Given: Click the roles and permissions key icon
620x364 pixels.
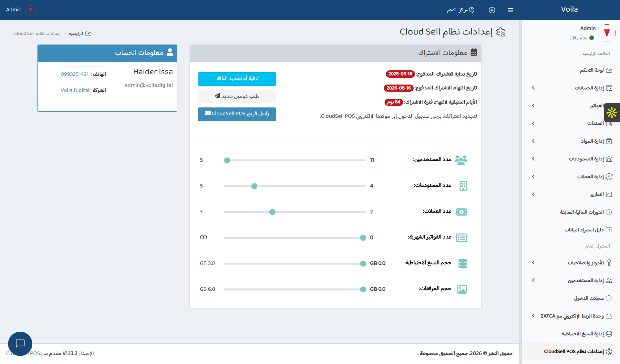Looking at the screenshot, I should 609,263.
